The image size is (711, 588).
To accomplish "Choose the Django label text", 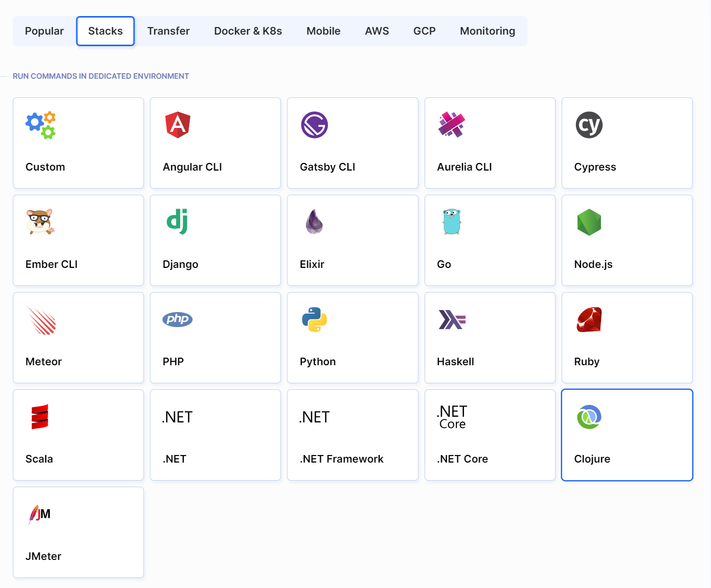I will 180,264.
